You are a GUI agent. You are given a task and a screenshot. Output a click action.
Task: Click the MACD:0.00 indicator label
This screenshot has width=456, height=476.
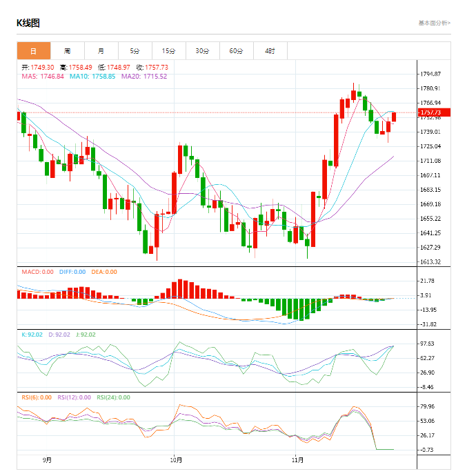point(38,272)
